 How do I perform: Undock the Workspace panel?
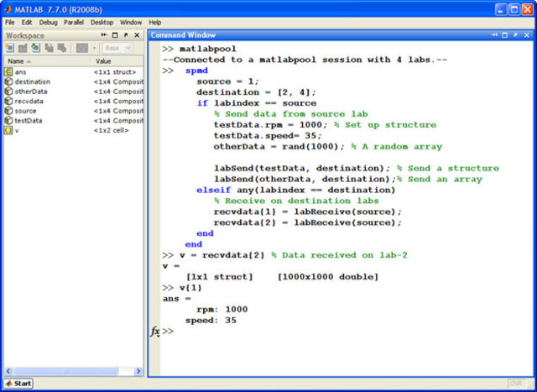[x=126, y=35]
